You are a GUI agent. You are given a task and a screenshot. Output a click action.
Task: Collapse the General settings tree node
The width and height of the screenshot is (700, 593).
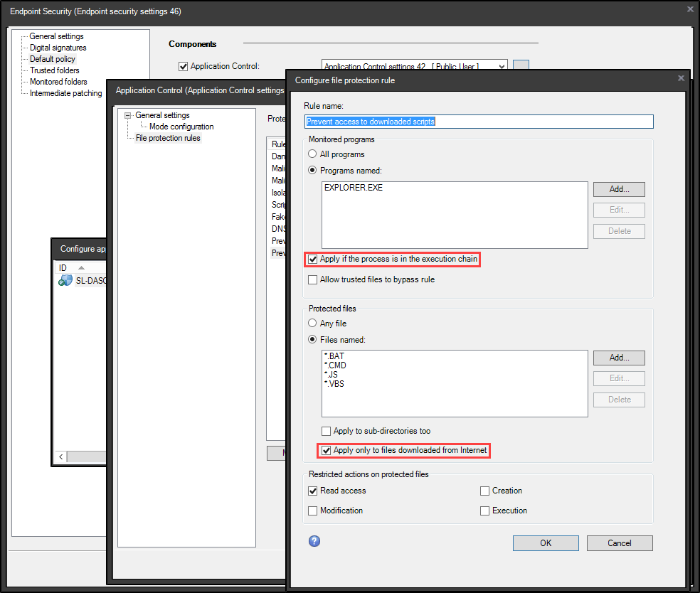128,115
